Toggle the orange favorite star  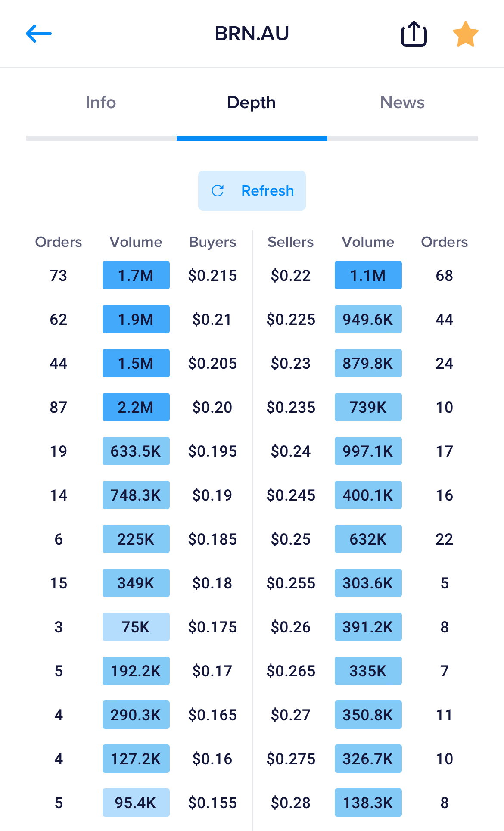point(465,34)
